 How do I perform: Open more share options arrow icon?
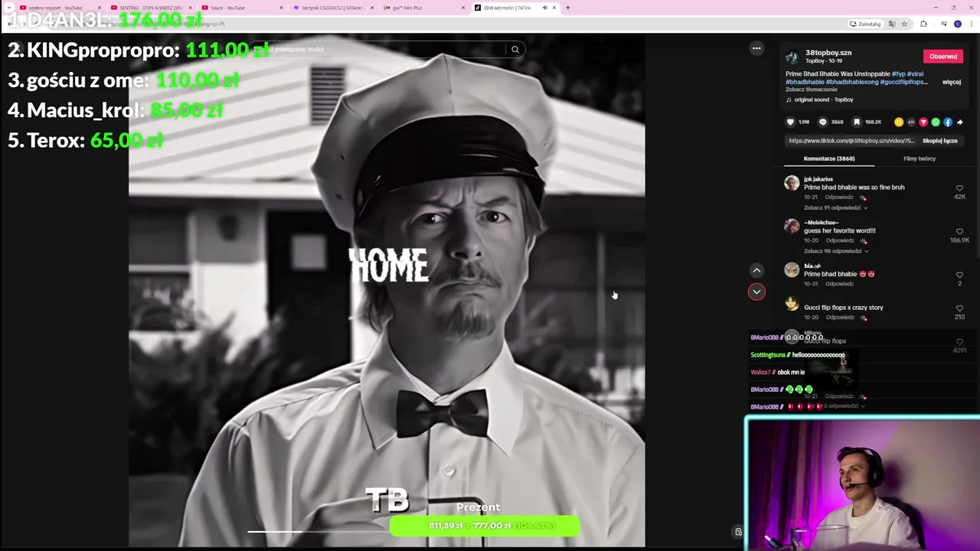(960, 122)
